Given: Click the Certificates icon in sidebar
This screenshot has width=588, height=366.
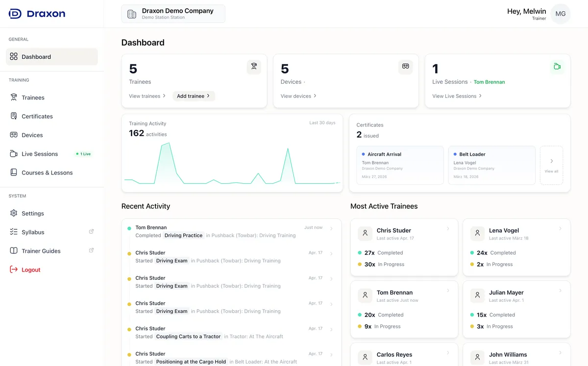Looking at the screenshot, I should (x=14, y=116).
